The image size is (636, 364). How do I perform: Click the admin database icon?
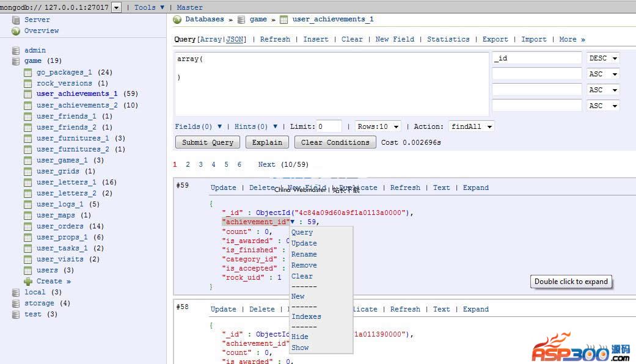pyautogui.click(x=16, y=50)
